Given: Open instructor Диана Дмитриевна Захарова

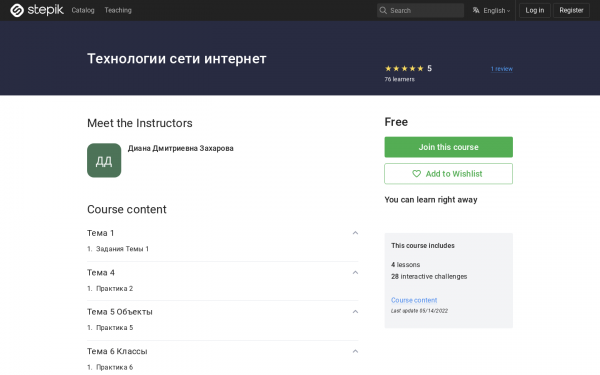Looking at the screenshot, I should [181, 148].
